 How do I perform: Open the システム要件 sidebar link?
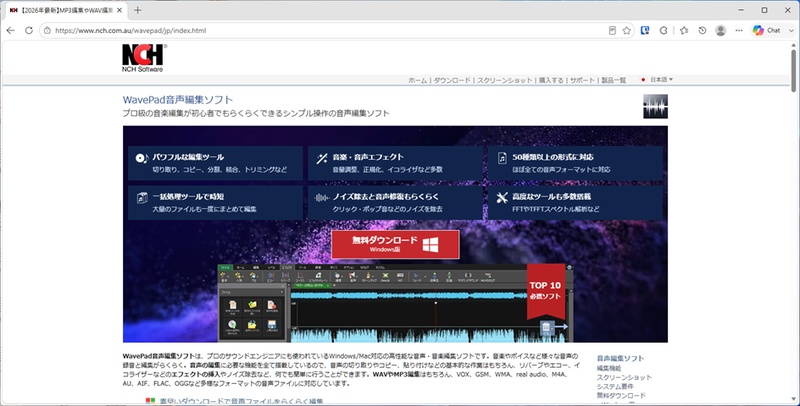click(615, 387)
